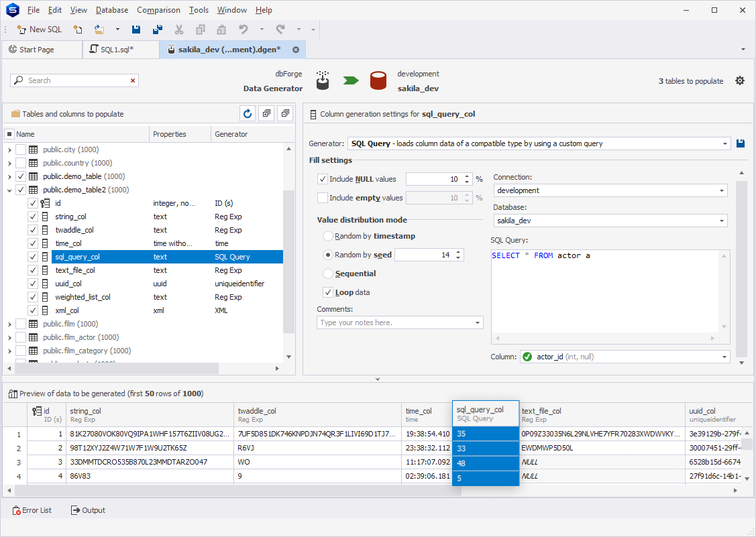Viewport: 756px width, 537px height.
Task: Clear the search box with red X
Action: [x=133, y=80]
